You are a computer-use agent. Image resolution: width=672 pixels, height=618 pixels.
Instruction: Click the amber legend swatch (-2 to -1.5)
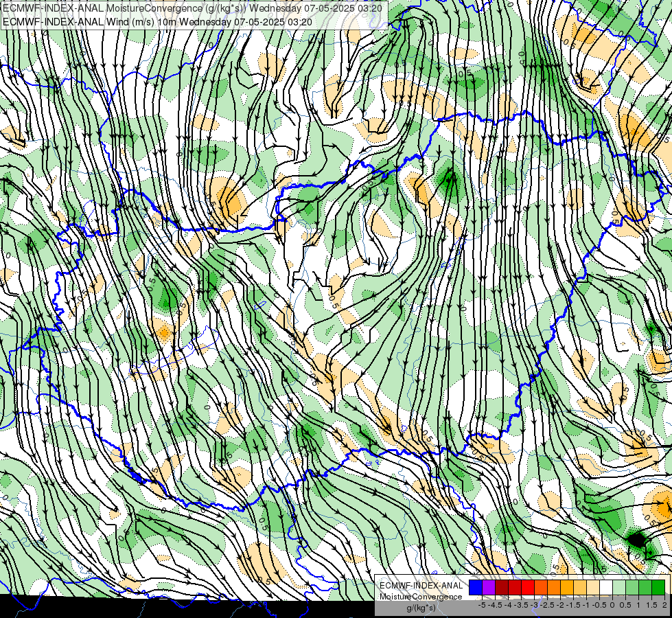[566, 587]
